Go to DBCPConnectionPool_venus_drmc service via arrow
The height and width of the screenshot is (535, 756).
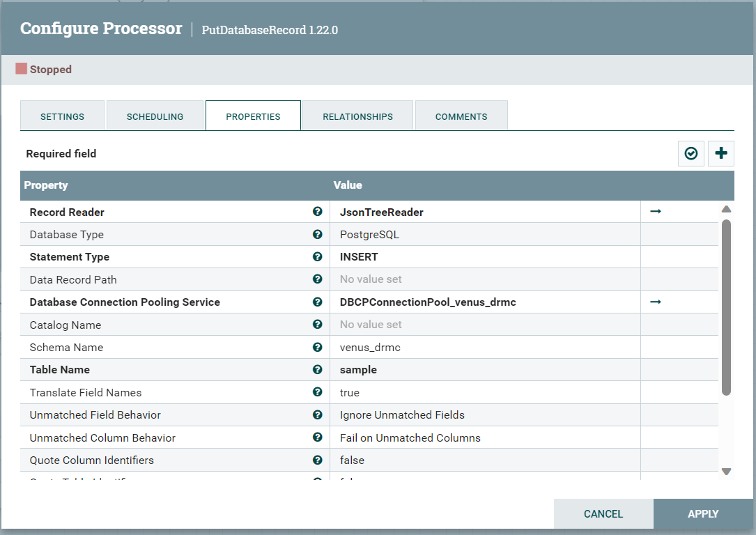point(655,302)
